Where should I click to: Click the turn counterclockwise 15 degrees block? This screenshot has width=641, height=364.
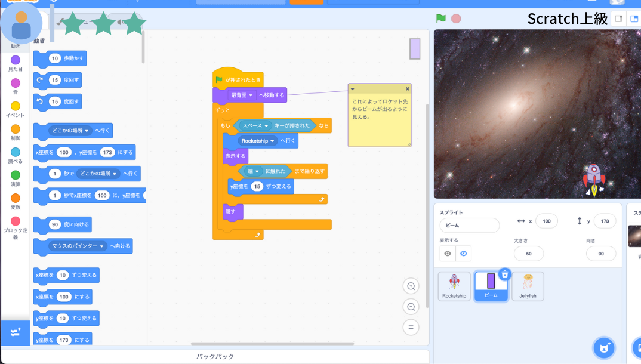tap(58, 101)
